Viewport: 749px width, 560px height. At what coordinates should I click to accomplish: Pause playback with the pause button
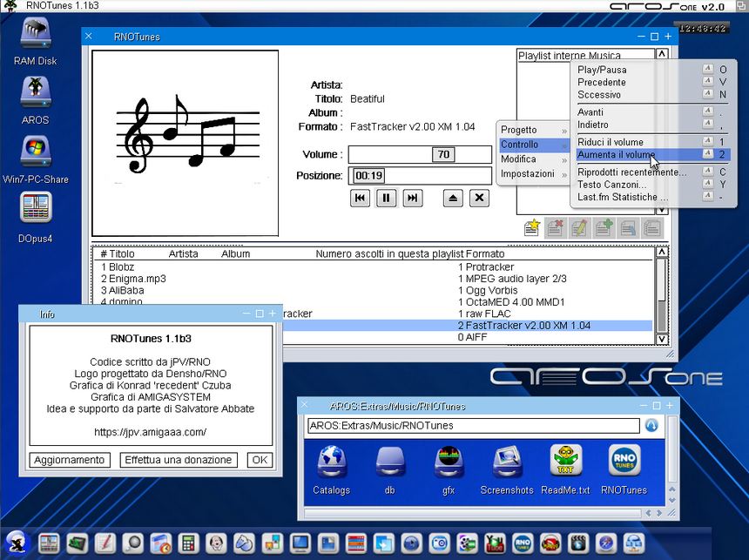386,199
